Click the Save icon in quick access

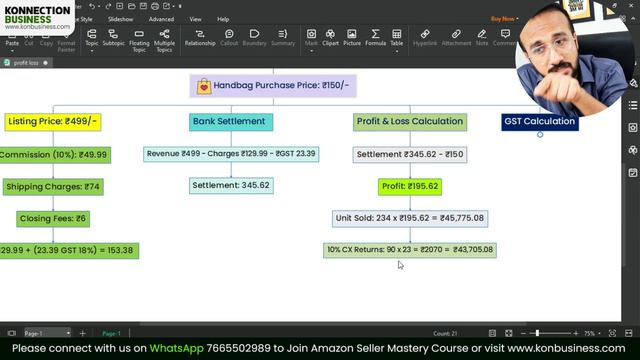click(x=143, y=6)
